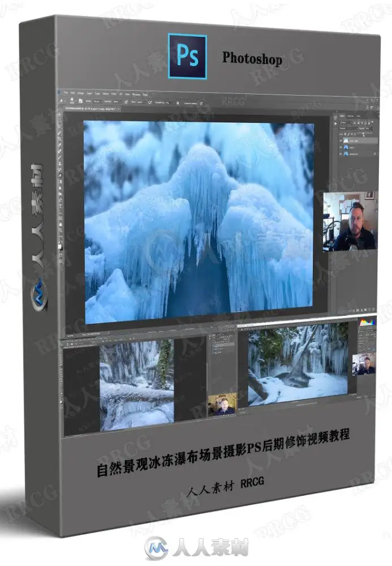Open the File menu
392x566 pixels.
coord(66,93)
